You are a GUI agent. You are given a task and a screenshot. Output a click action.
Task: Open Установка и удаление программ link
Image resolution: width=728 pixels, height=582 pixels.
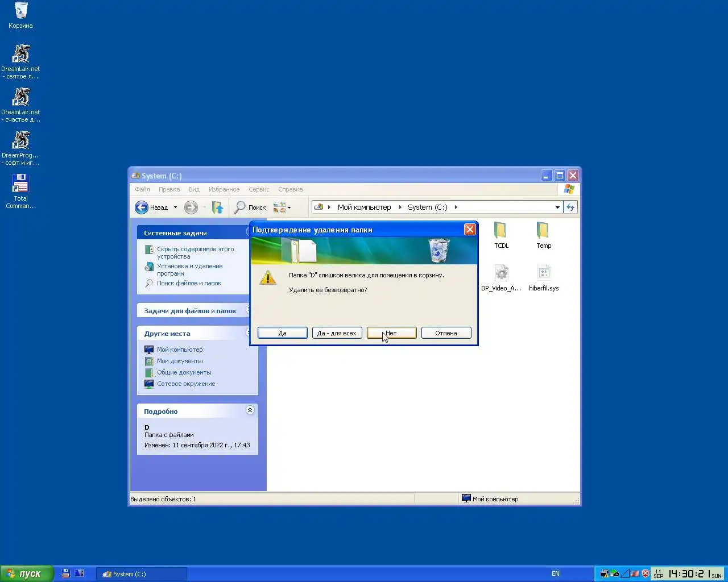pos(189,269)
